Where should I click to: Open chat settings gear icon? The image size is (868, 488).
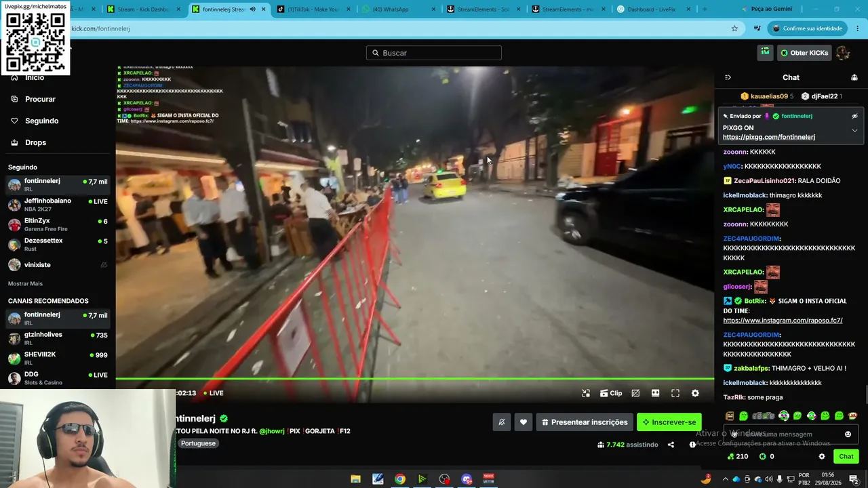pyautogui.click(x=822, y=457)
